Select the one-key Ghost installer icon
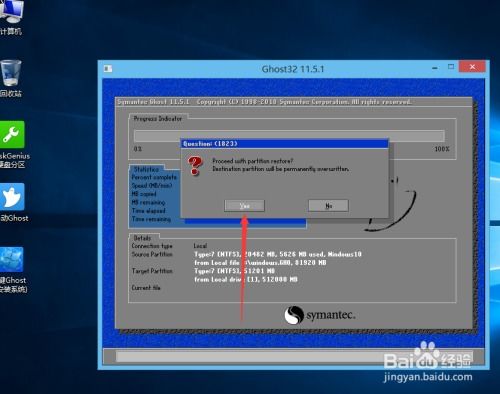The width and height of the screenshot is (500, 394). 13,270
